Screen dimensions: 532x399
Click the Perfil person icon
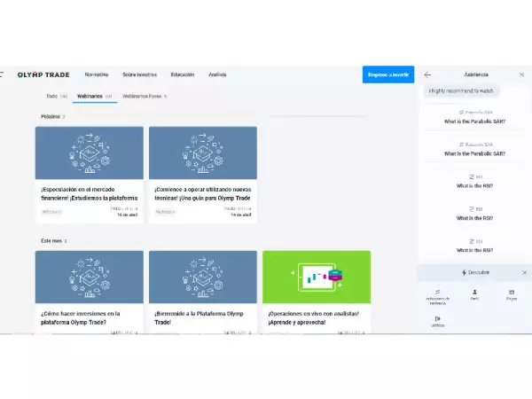pyautogui.click(x=474, y=292)
